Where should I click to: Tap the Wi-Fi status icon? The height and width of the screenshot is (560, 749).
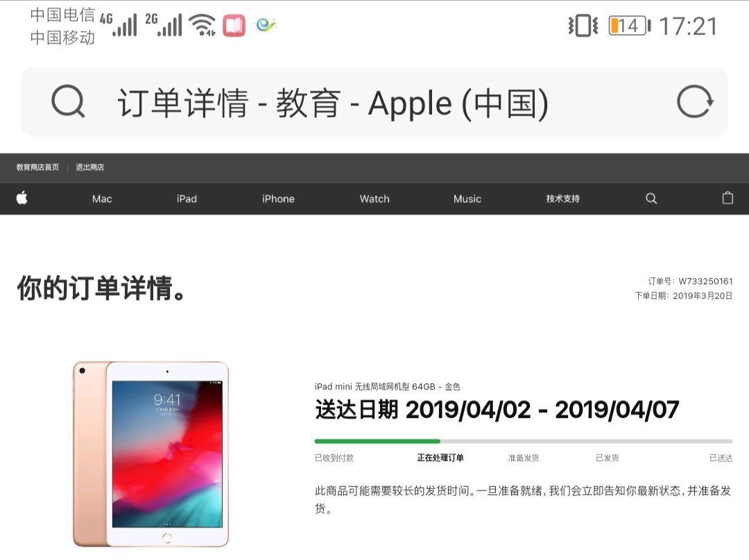click(x=202, y=25)
